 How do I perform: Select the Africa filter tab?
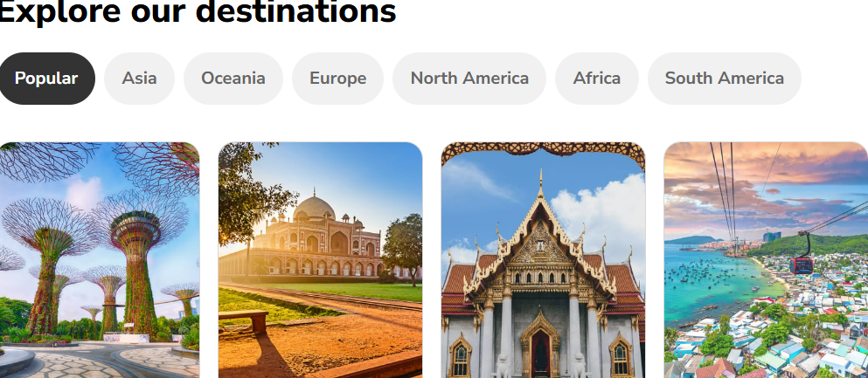point(597,79)
